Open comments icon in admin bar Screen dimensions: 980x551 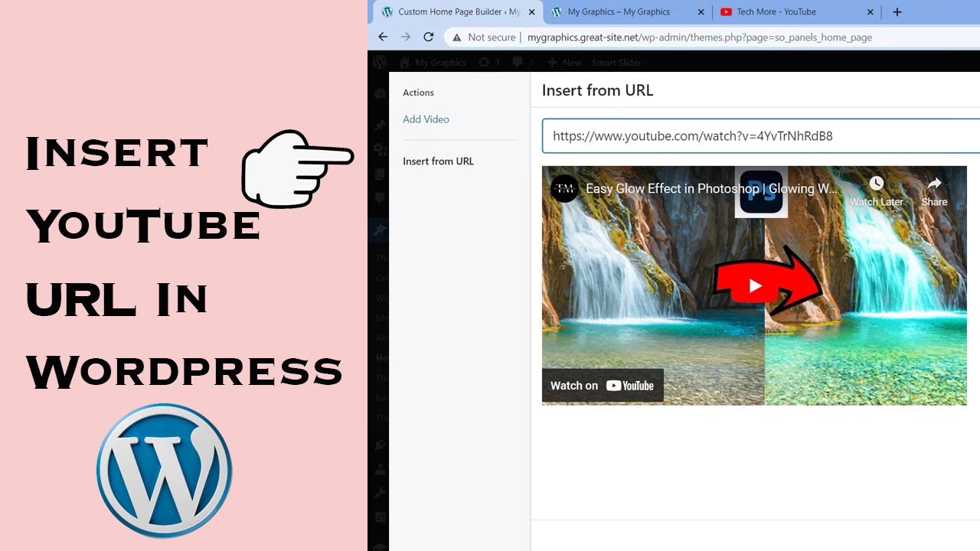click(524, 63)
